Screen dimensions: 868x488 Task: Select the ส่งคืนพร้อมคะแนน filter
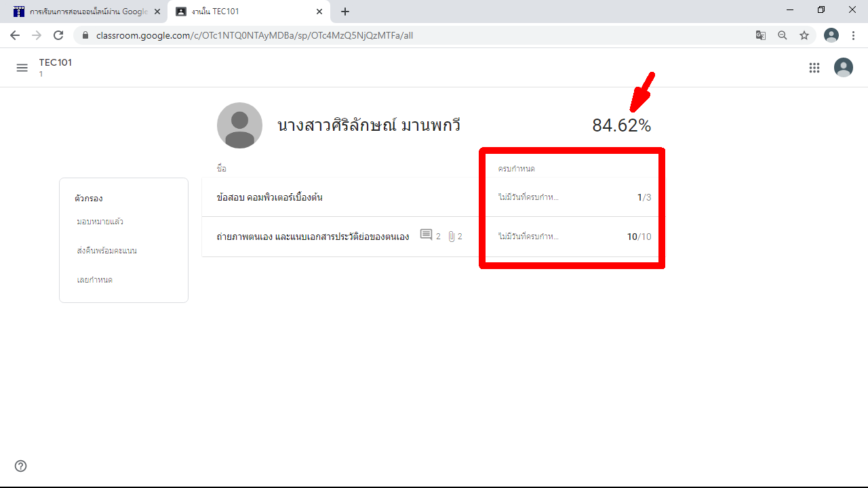point(107,251)
